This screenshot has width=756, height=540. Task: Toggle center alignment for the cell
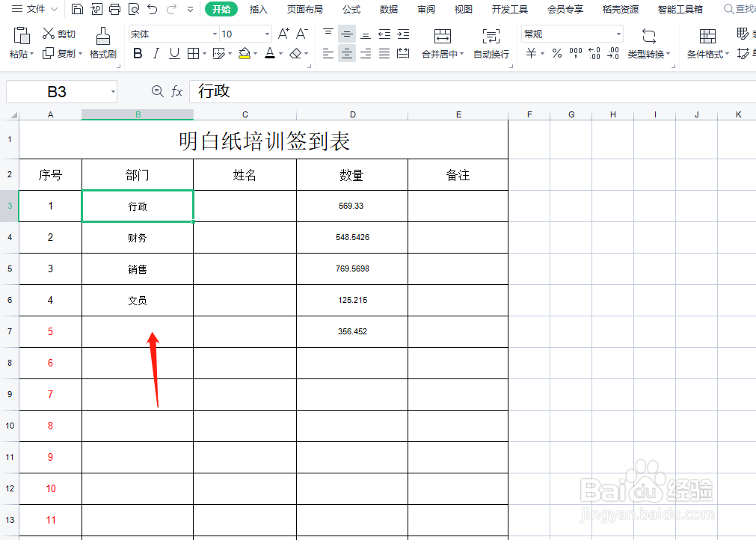[346, 53]
